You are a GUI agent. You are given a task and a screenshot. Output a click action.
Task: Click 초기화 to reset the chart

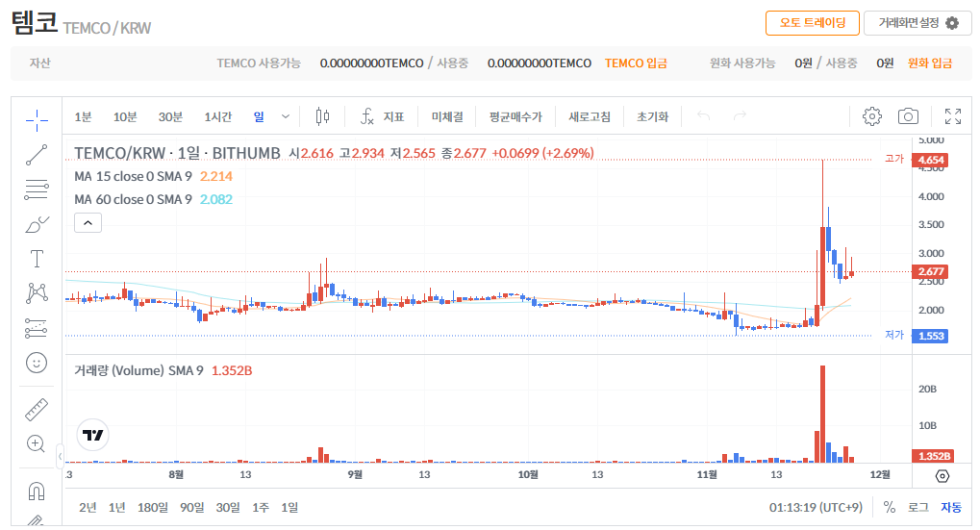tap(652, 117)
